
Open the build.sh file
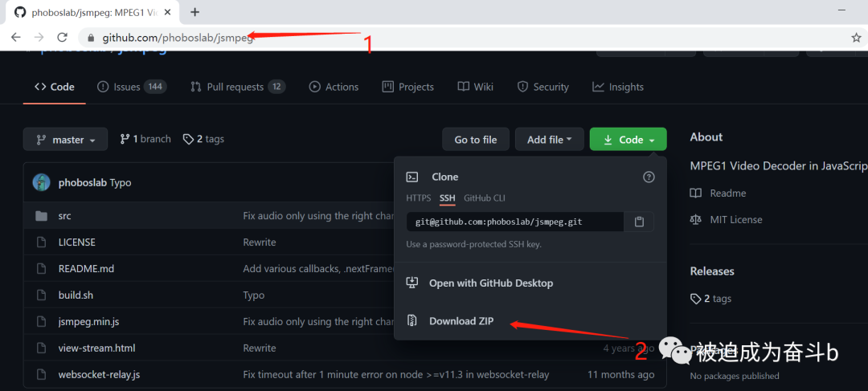[x=76, y=295]
